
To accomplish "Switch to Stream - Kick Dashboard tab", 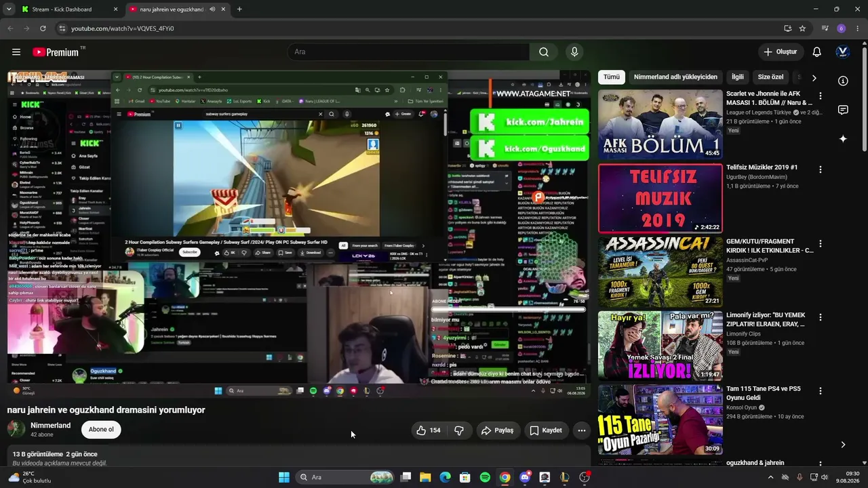I will click(70, 9).
